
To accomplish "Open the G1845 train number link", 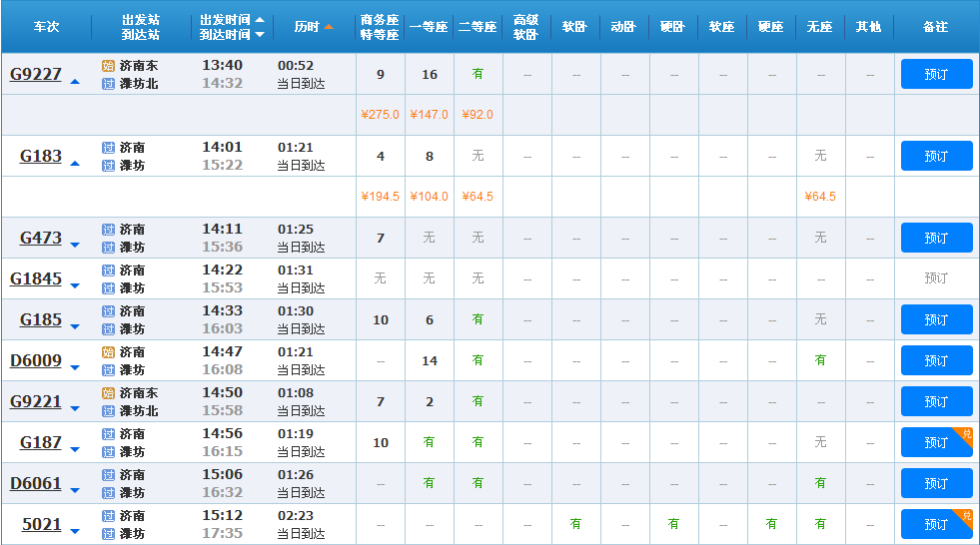I will [x=36, y=278].
